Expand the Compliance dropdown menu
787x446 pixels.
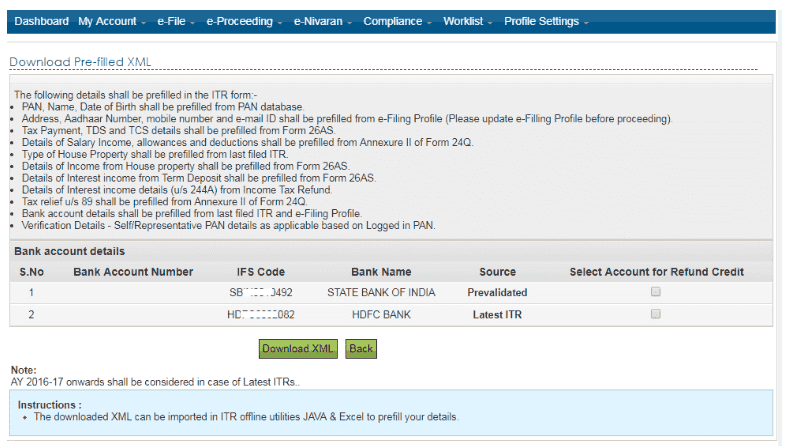point(397,21)
